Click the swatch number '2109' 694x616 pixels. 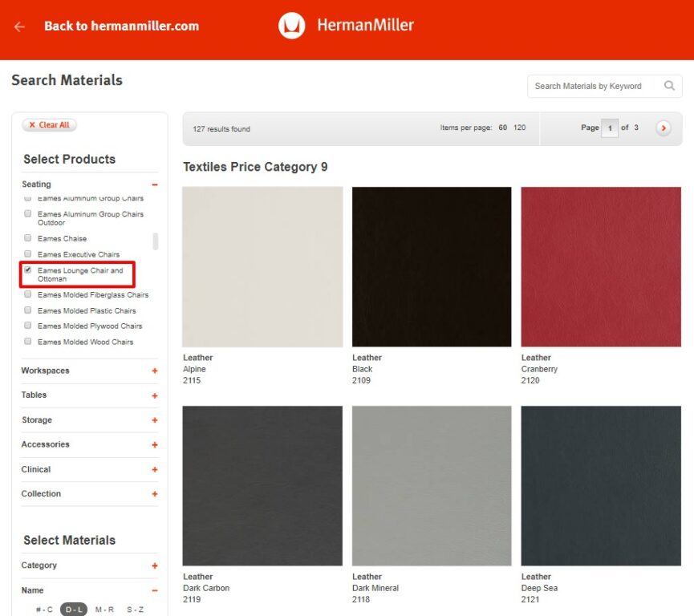pos(361,380)
